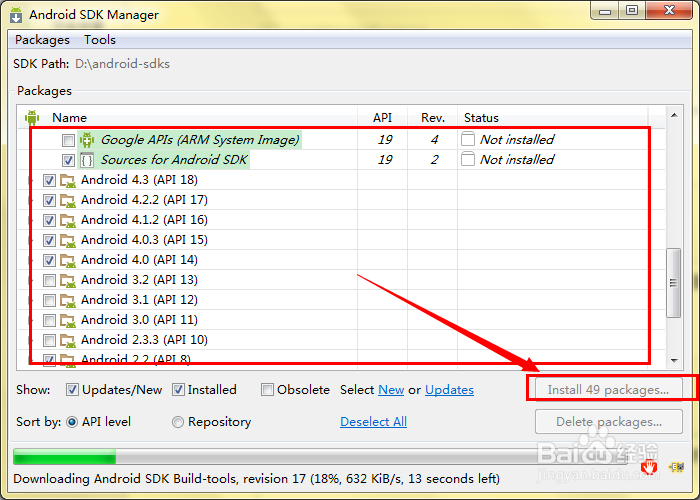Click the folder icon of Android 4.0.3 (API 15)

click(x=68, y=241)
